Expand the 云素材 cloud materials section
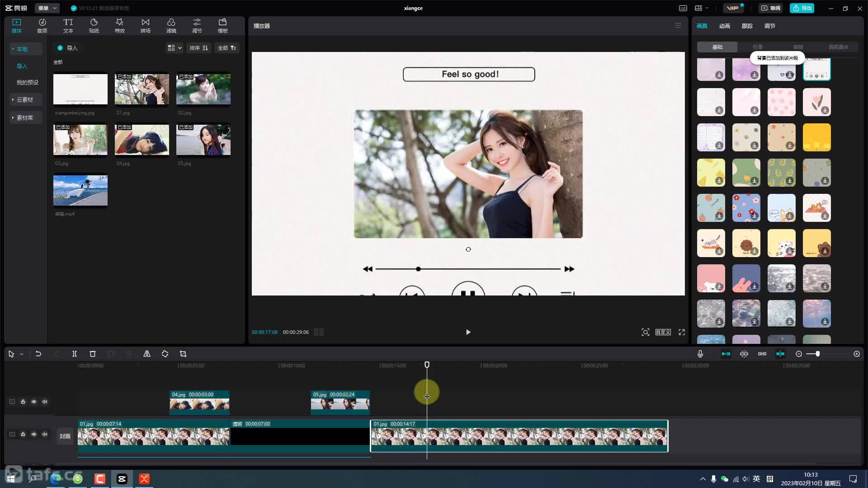Screen dimensions: 868x488 (x=26, y=99)
